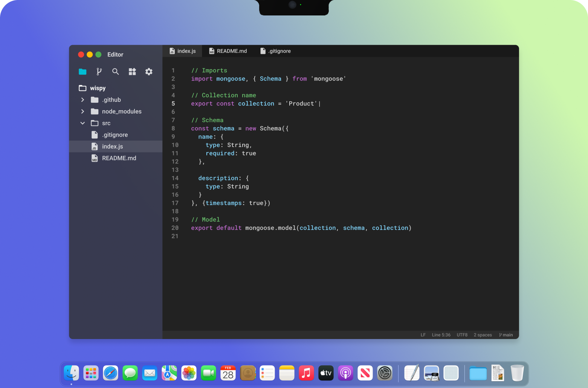Open Preview from the dock
Screen dimensions: 588x388
point(431,373)
